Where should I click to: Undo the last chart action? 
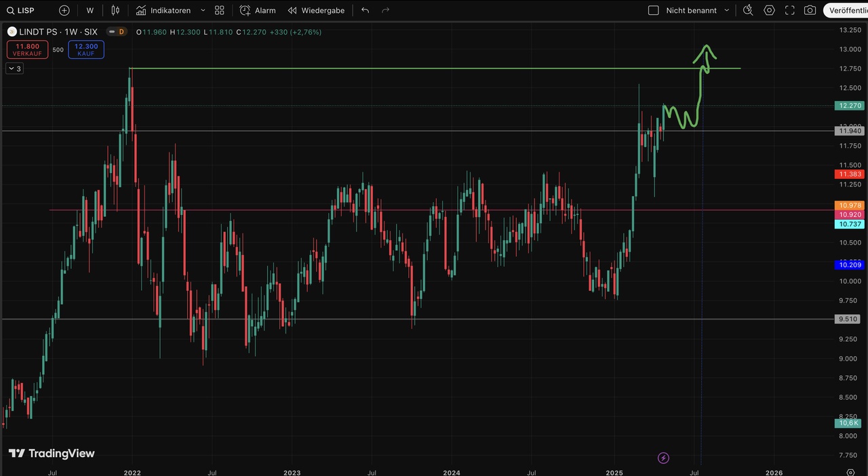click(366, 10)
